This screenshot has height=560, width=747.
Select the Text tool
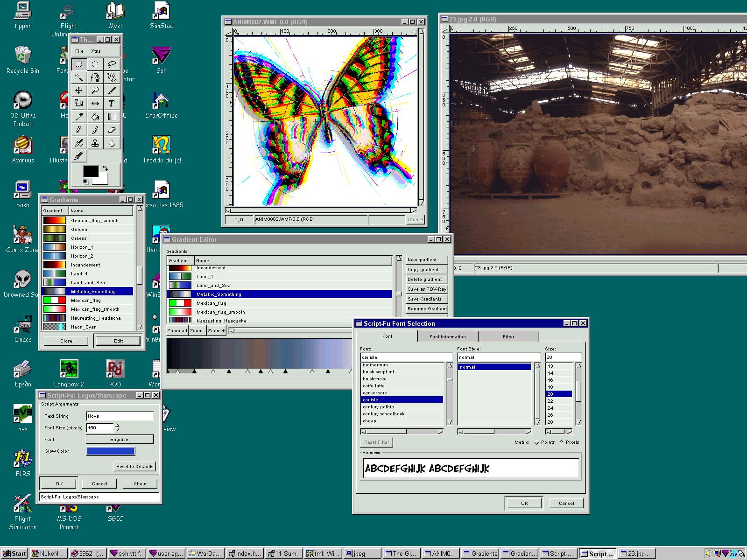click(112, 103)
